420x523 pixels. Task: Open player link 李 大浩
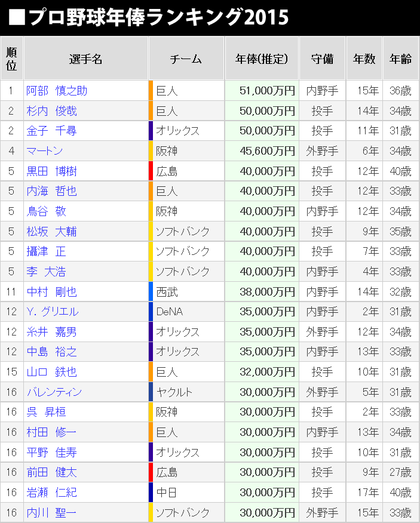47,272
